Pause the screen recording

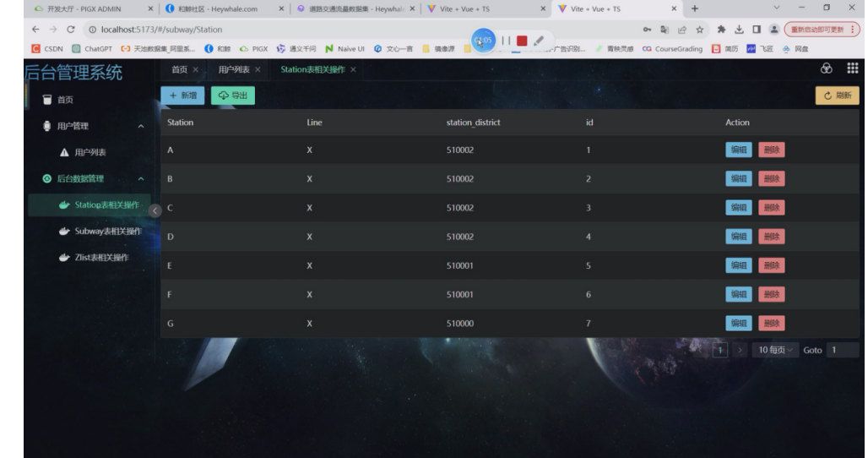(x=506, y=41)
